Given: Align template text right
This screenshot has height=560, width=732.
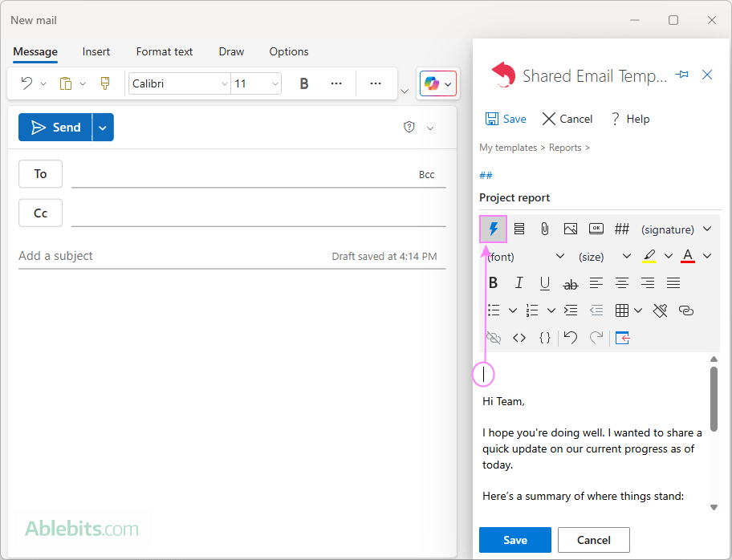Looking at the screenshot, I should pyautogui.click(x=648, y=282).
